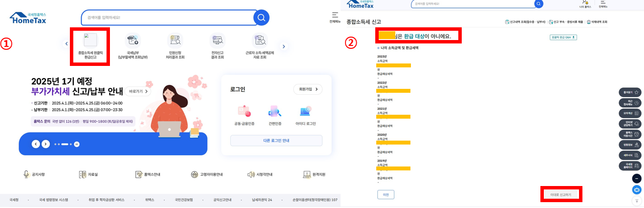Show next shortcut icons with right chevron
Screen dimensions: 644x208
(x=283, y=46)
